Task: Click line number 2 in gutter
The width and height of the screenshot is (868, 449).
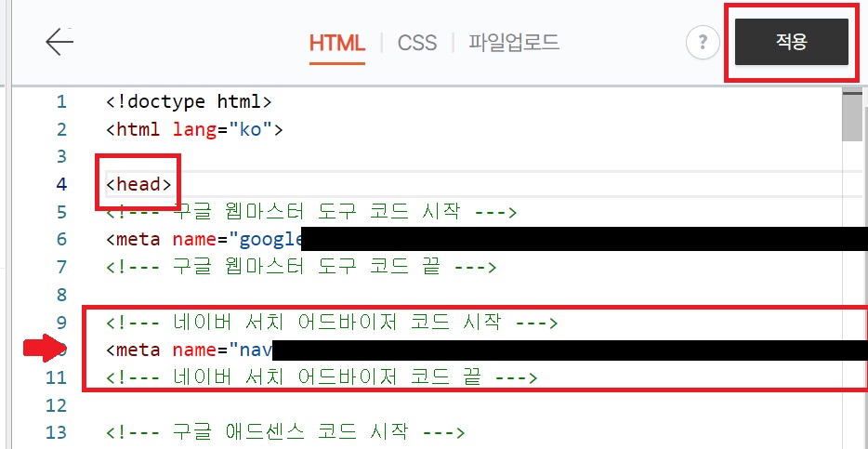Action: (x=61, y=129)
